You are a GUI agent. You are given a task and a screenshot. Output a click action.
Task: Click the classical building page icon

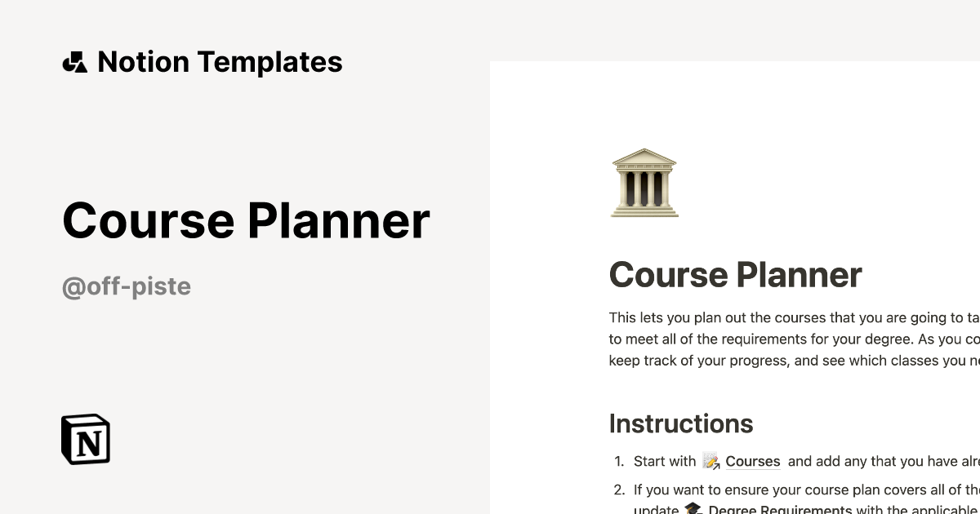pos(644,183)
